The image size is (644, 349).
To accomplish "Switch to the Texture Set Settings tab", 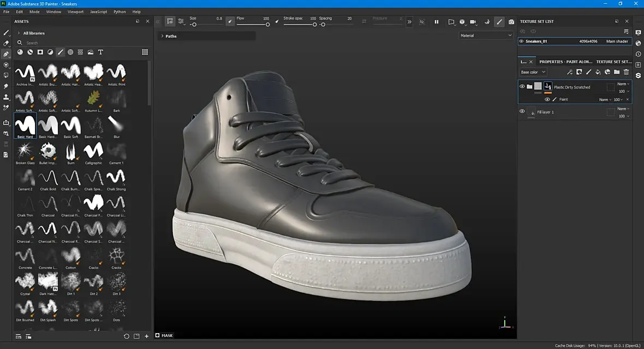I will coord(613,62).
